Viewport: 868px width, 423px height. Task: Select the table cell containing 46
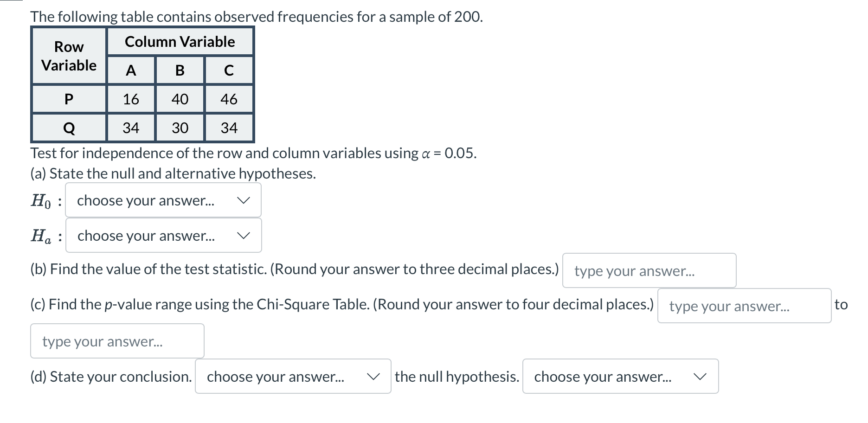click(229, 99)
